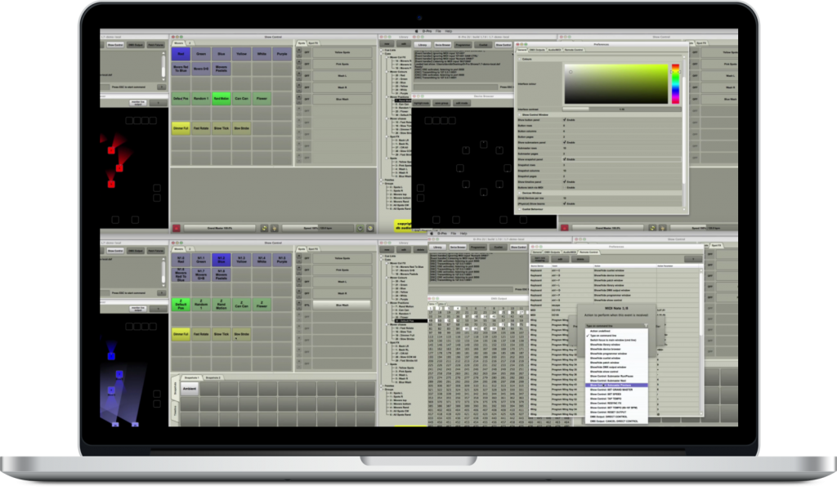
Task: Uncheck Show snapshot panel Enable in Preferences
Action: tap(565, 159)
